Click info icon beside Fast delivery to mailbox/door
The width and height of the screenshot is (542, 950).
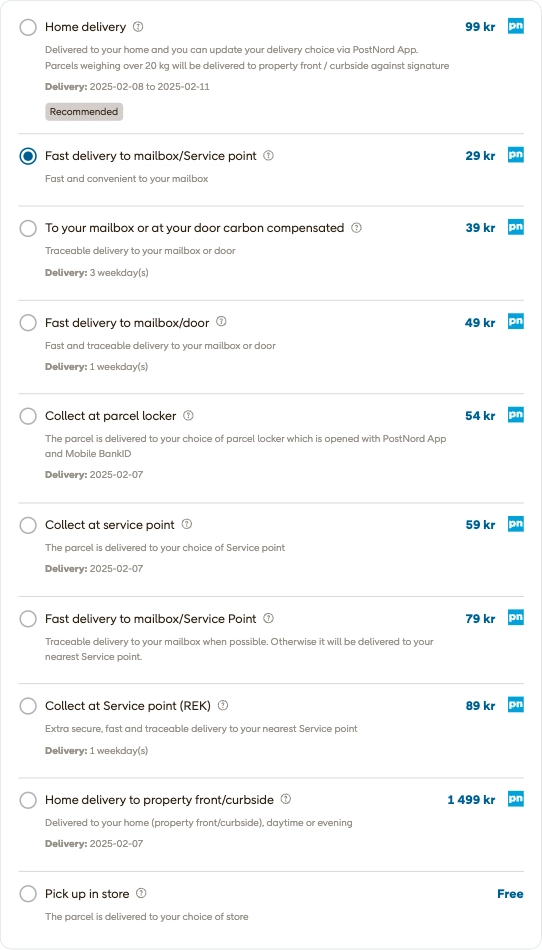pyautogui.click(x=222, y=322)
